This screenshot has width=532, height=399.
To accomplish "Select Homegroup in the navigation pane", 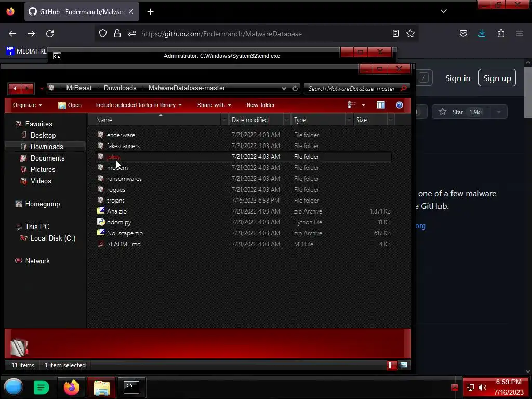I will pyautogui.click(x=43, y=204).
